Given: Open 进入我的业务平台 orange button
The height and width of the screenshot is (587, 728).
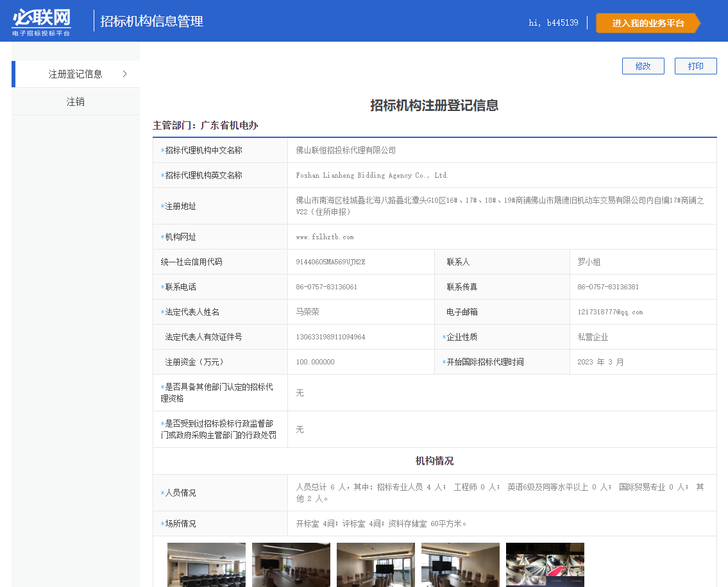Looking at the screenshot, I should click(x=648, y=23).
